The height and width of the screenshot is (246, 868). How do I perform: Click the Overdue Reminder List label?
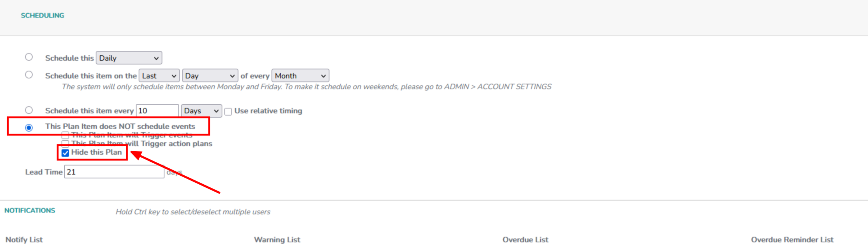[792, 240]
